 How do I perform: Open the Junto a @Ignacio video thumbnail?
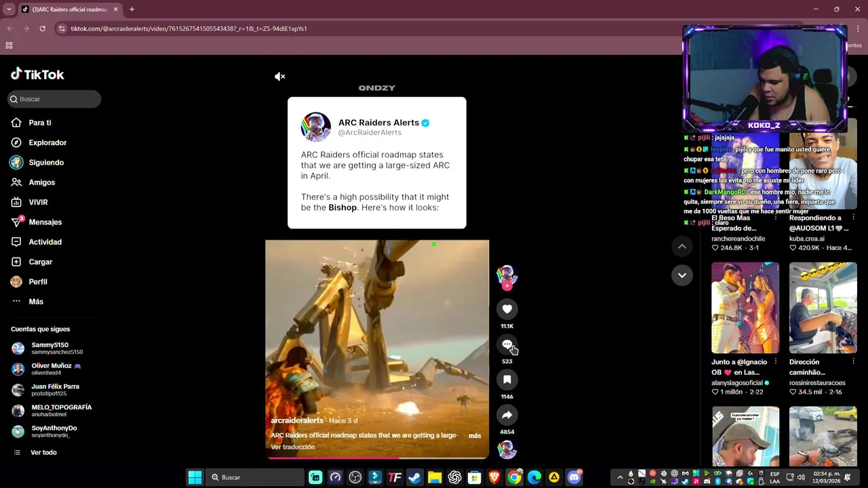click(745, 308)
